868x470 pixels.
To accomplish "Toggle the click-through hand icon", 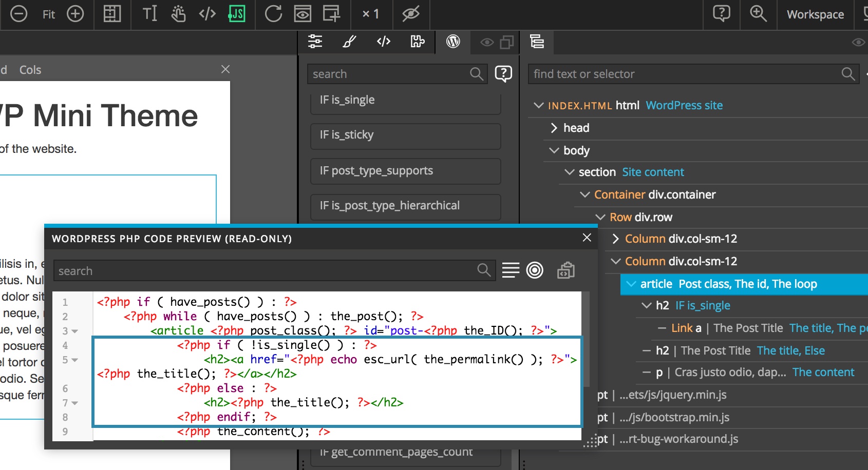I will click(178, 14).
